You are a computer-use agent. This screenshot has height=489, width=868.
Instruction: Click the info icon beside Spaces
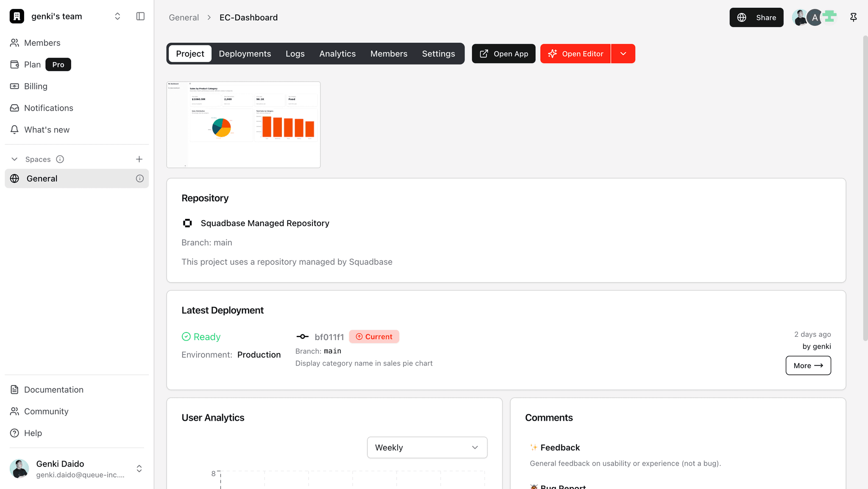[60, 159]
